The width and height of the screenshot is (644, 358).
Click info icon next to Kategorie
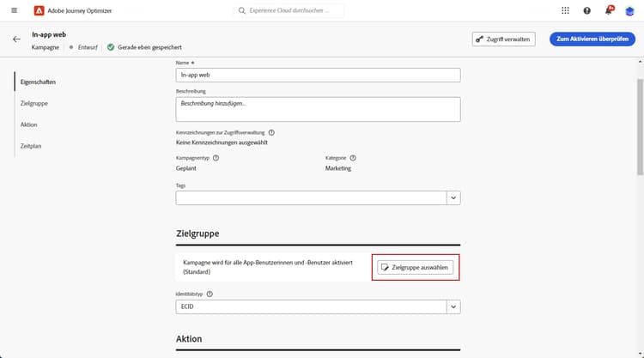353,158
